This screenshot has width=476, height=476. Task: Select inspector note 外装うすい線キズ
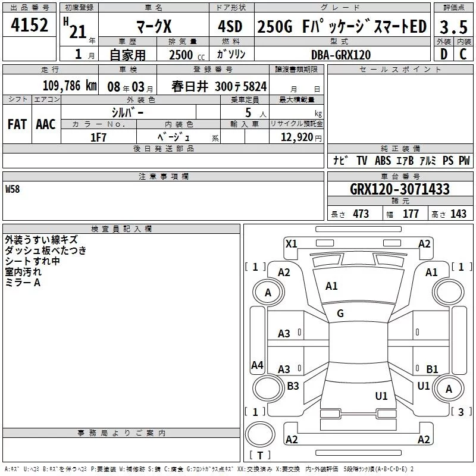click(41, 240)
